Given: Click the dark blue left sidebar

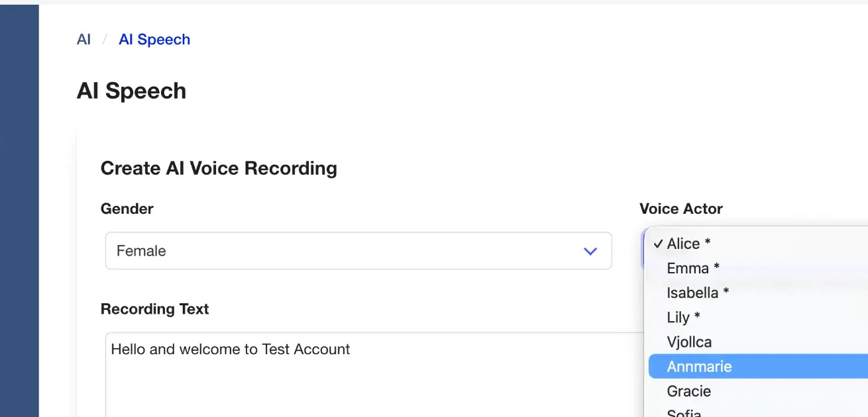Looking at the screenshot, I should pyautogui.click(x=19, y=212).
